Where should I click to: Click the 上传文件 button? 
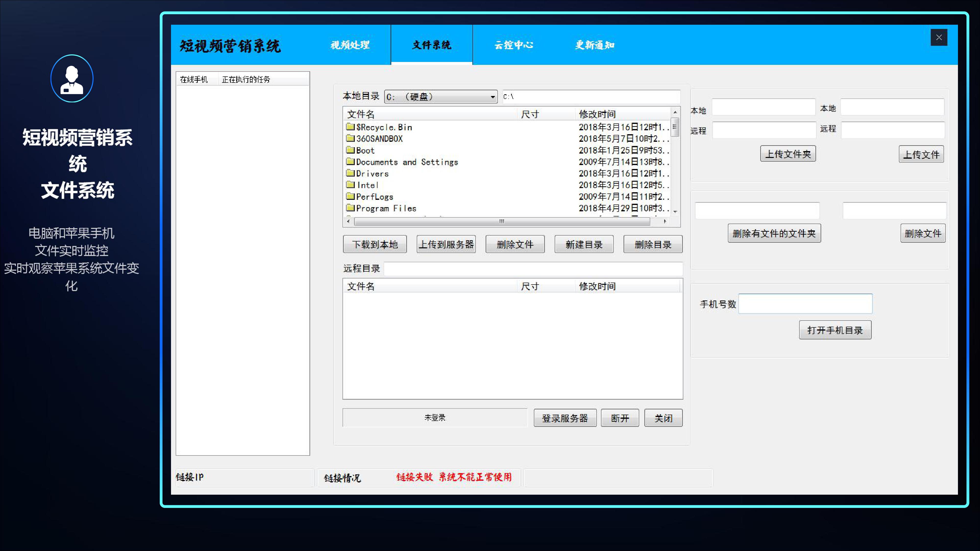pos(921,154)
